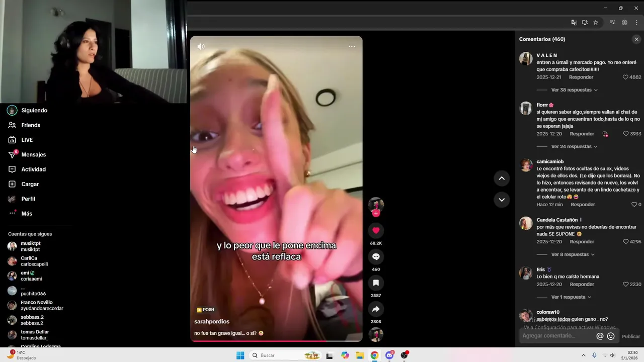The image size is (644, 362).
Task: Seek on the red video progress bar
Action: point(276,341)
